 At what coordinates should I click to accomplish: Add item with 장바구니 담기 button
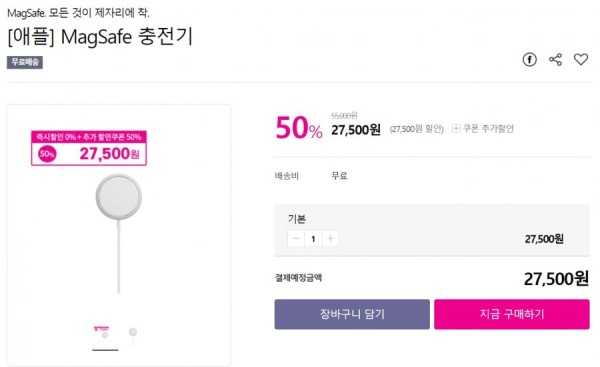(x=352, y=314)
